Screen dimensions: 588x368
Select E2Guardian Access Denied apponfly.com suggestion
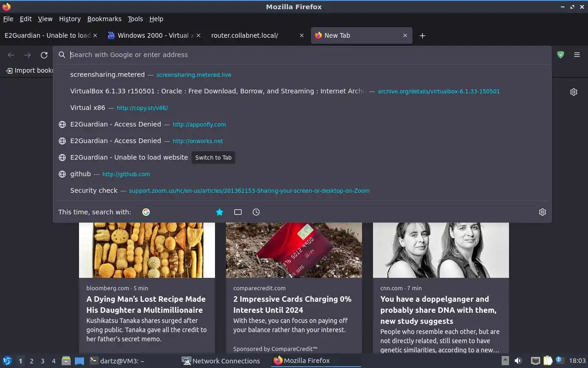coord(302,124)
